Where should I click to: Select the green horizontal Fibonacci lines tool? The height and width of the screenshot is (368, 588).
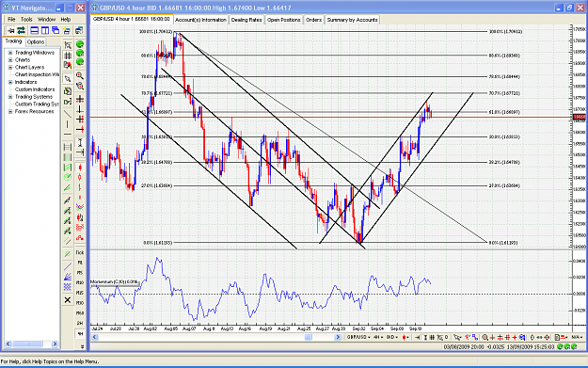68,147
